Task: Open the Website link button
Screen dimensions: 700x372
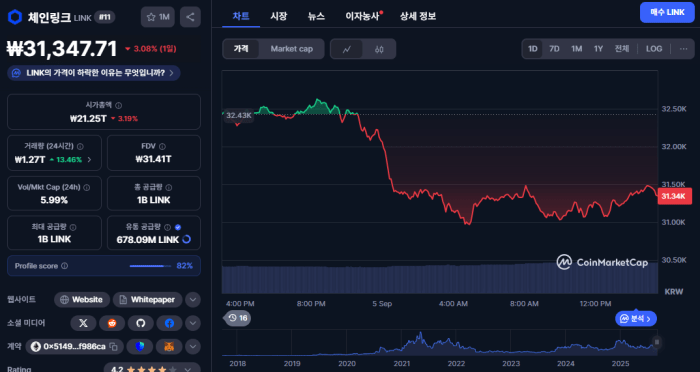Action: point(82,300)
